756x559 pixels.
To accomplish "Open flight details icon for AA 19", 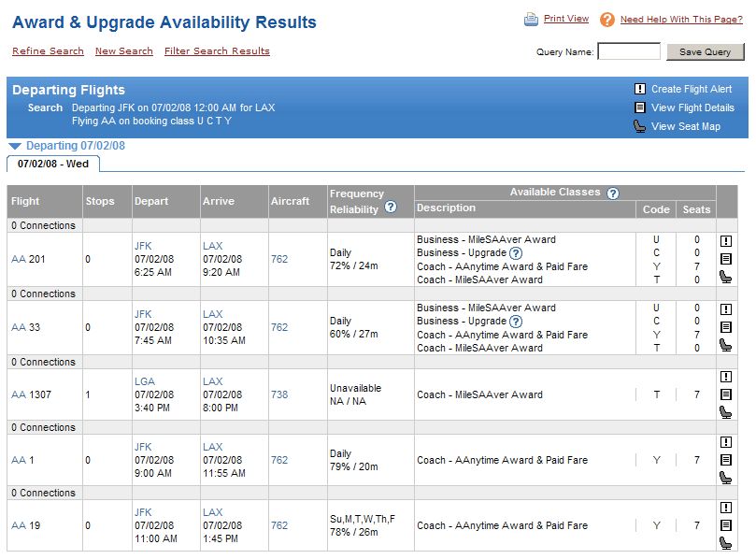I will [725, 525].
